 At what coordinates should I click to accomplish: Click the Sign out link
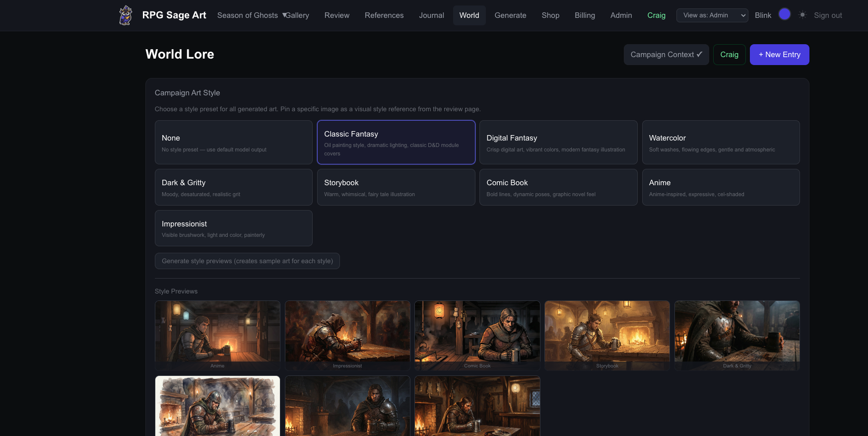point(828,15)
